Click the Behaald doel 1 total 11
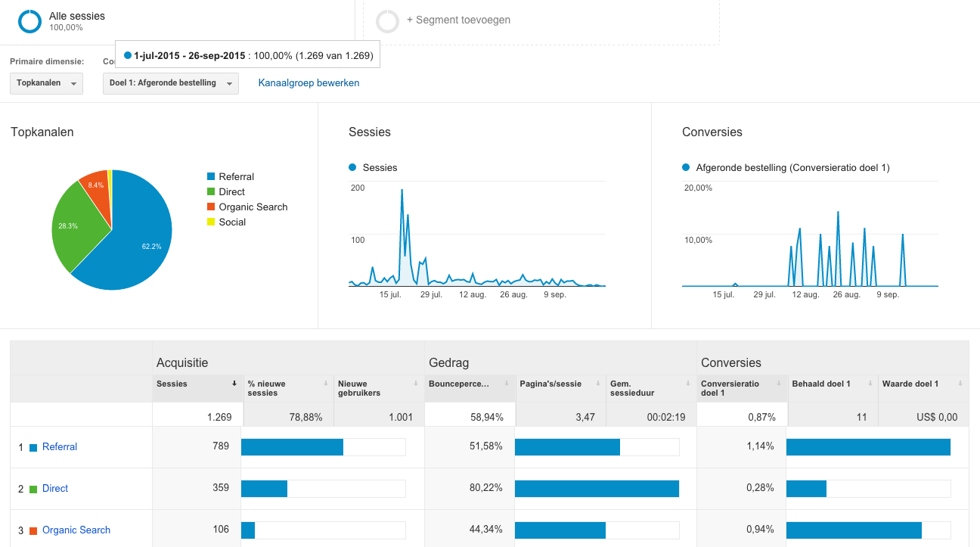This screenshot has height=547, width=980. coord(861,417)
